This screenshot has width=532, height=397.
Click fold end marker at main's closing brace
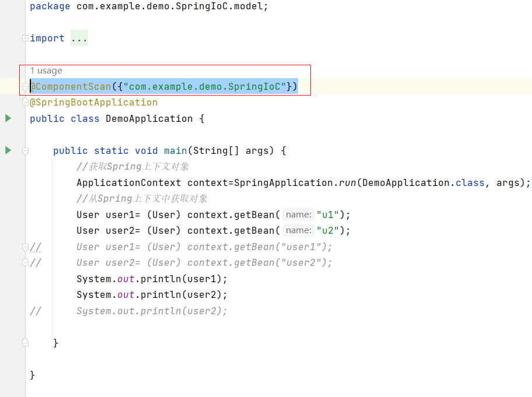pyautogui.click(x=25, y=342)
